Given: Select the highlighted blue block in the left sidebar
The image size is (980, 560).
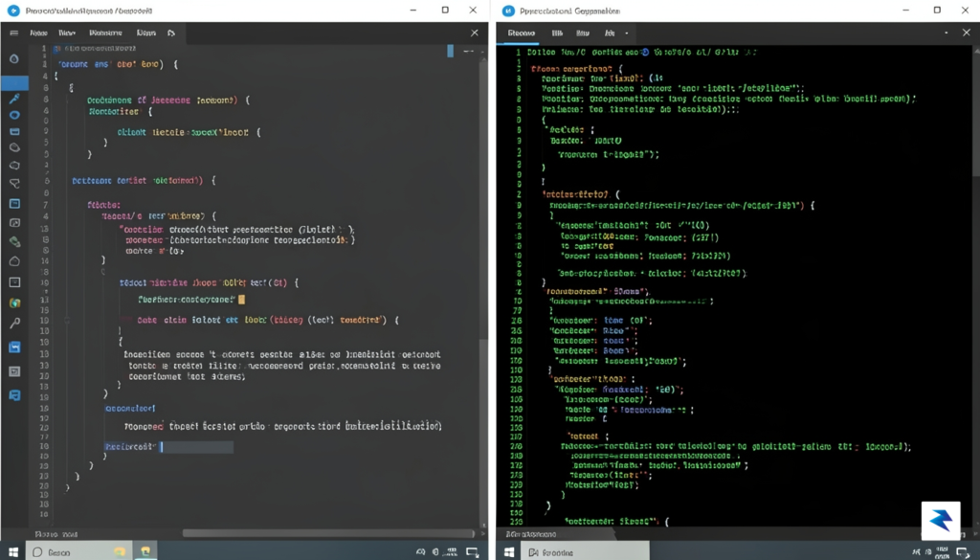Looking at the screenshot, I should pyautogui.click(x=14, y=82).
